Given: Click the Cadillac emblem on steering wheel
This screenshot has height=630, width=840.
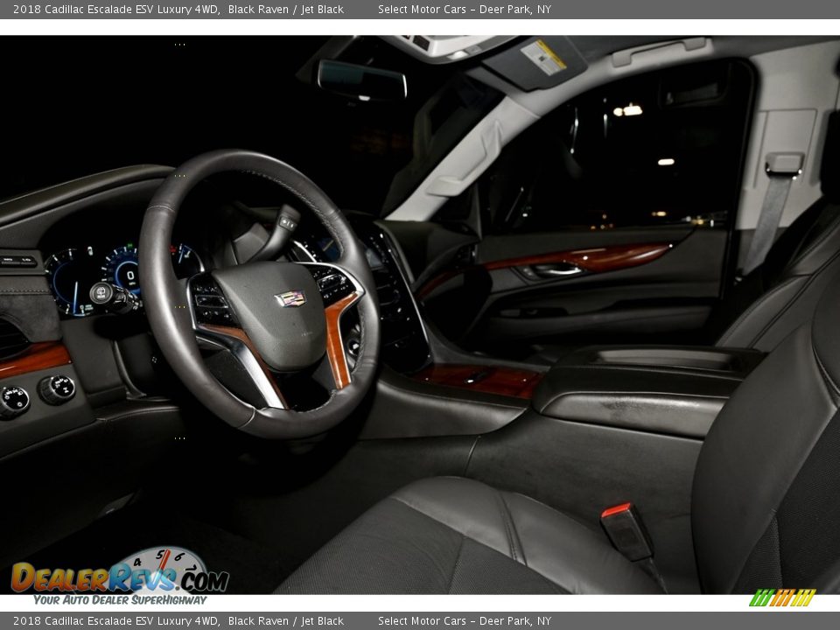Looking at the screenshot, I should [290, 299].
